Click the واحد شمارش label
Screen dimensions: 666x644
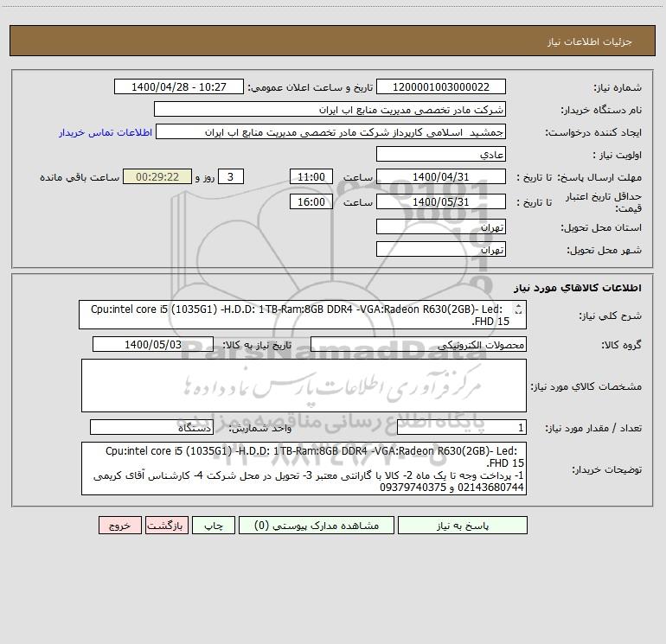pyautogui.click(x=260, y=428)
